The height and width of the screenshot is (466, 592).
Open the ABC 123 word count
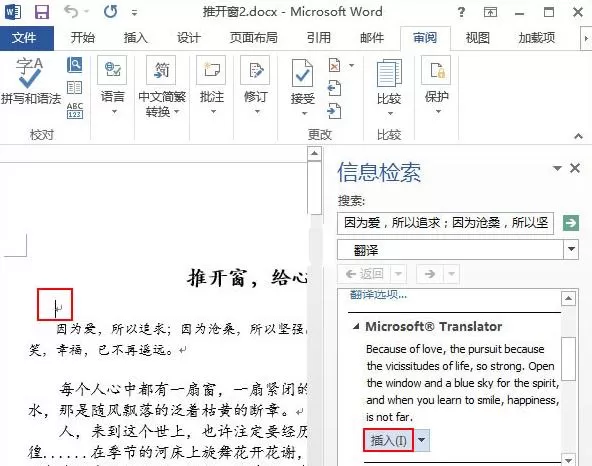pyautogui.click(x=75, y=111)
